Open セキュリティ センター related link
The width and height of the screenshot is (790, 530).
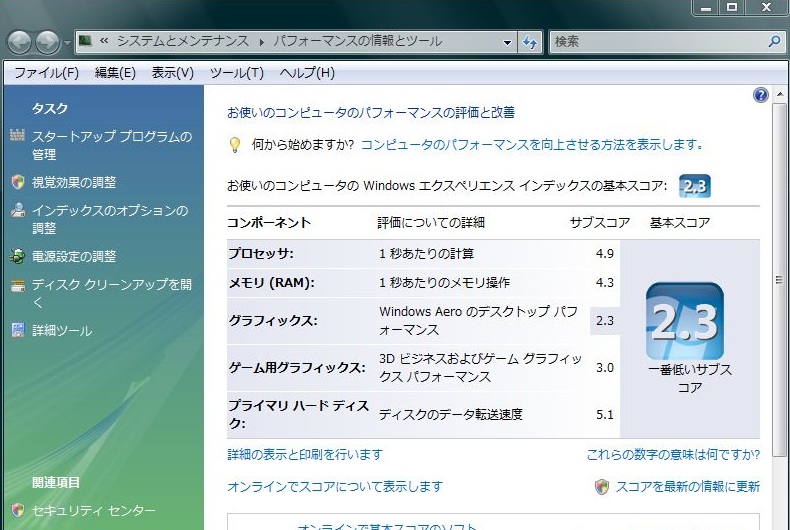(94, 510)
